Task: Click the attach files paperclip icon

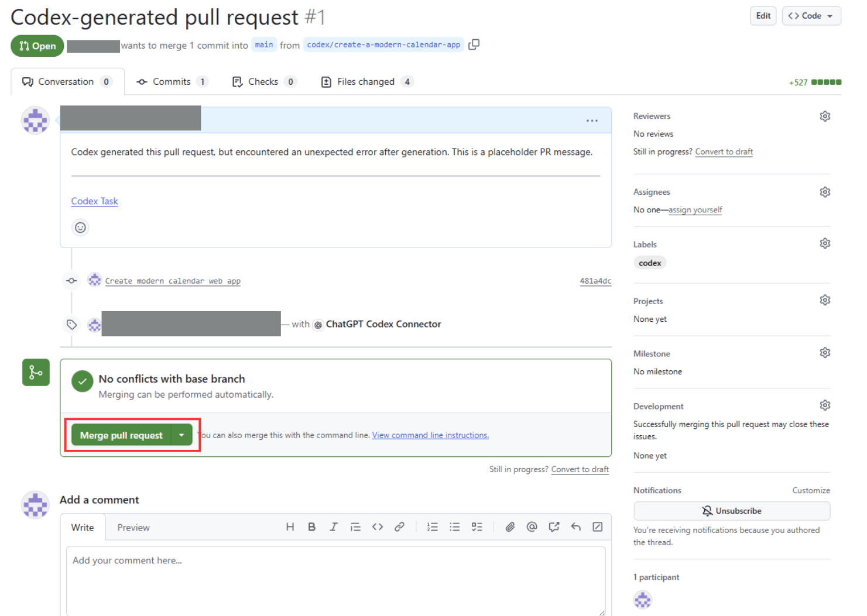Action: 510,527
